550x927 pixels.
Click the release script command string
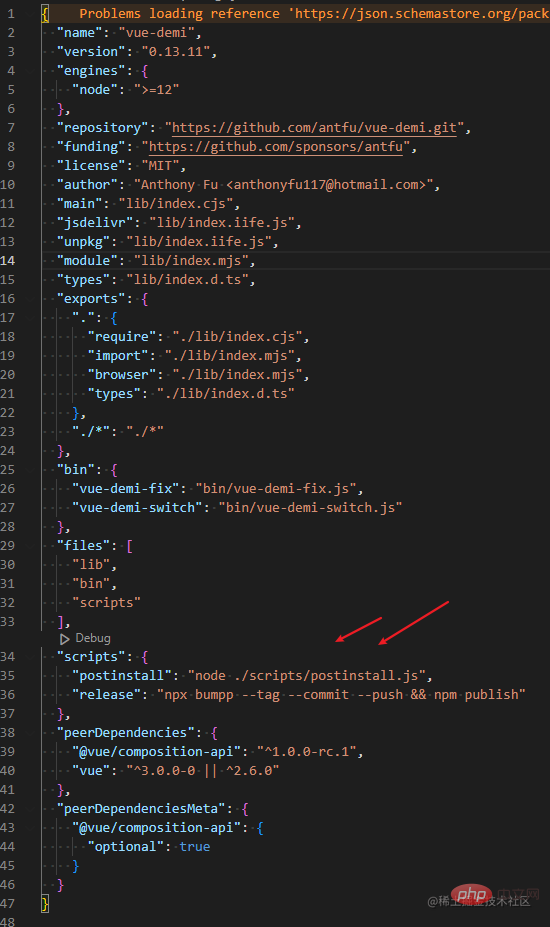(x=341, y=695)
